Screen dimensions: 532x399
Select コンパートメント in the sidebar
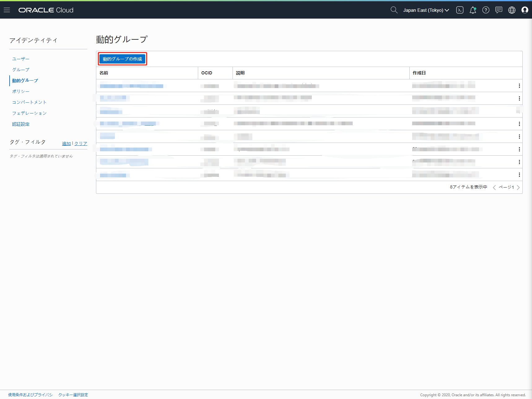coord(29,102)
